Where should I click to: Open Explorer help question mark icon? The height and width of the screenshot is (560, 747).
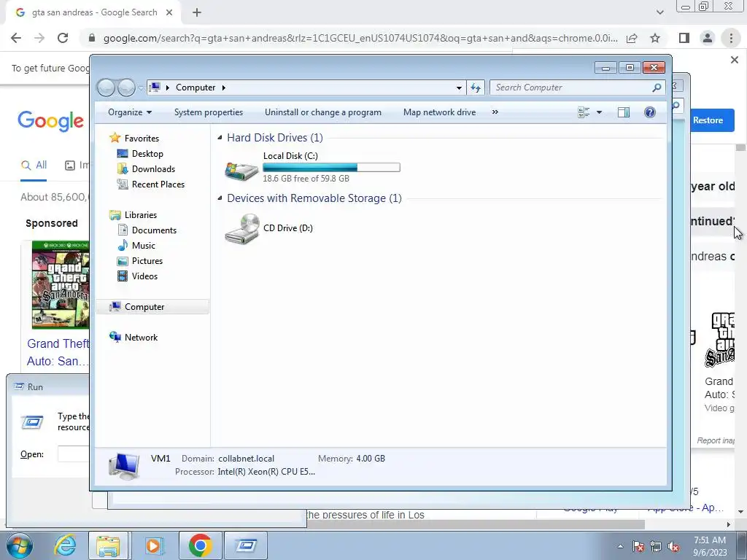649,112
